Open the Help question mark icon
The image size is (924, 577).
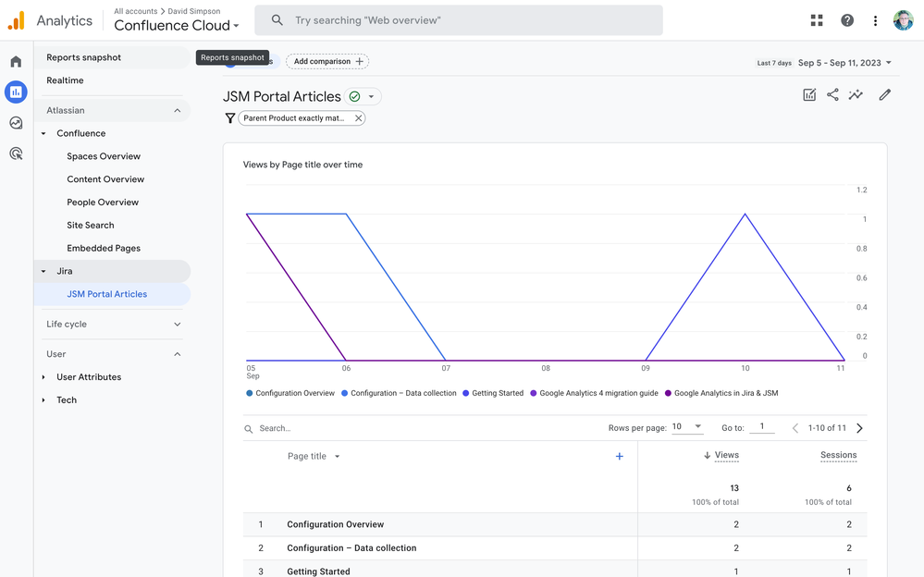847,20
